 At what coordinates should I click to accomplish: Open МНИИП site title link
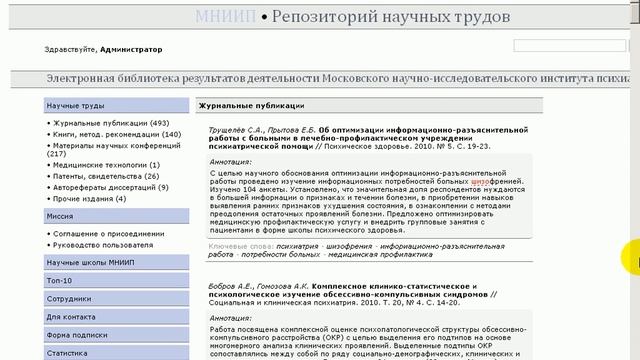pos(225,17)
